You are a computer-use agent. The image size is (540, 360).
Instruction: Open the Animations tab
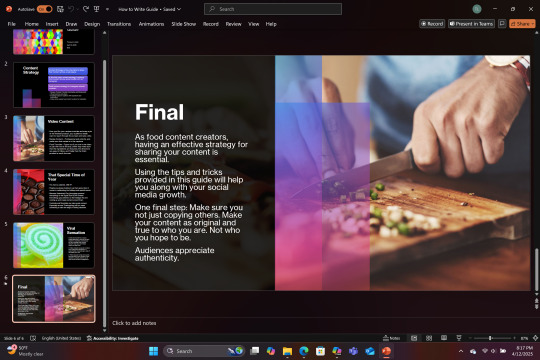pyautogui.click(x=151, y=24)
